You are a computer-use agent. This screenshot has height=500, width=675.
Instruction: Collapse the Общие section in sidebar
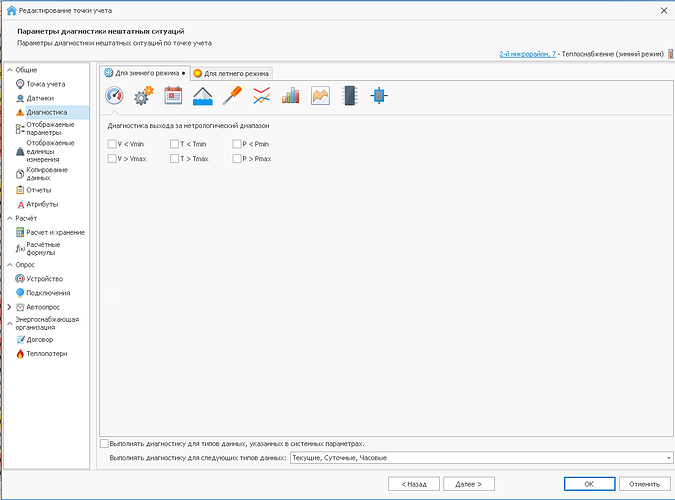point(9,70)
